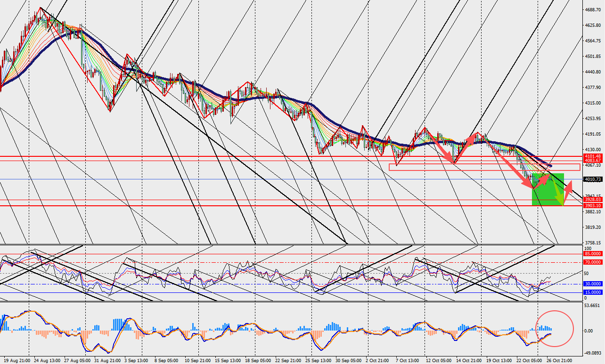Click the 4191.05 price axis label
The height and width of the screenshot is (364, 605).
(593, 134)
